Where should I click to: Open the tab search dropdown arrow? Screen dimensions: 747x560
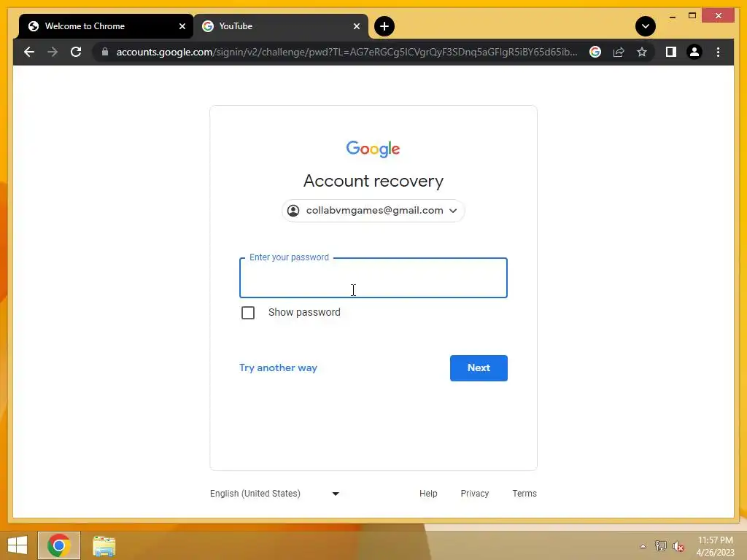pos(646,26)
